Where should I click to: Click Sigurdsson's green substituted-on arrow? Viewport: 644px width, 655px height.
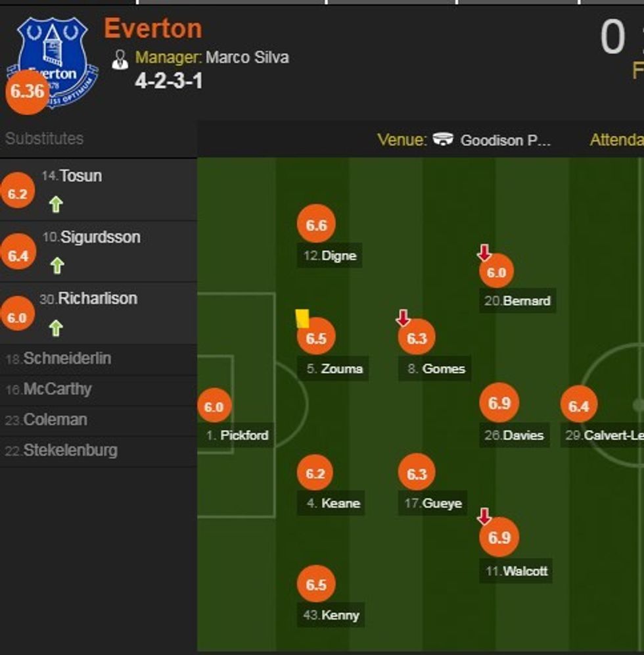(x=57, y=266)
